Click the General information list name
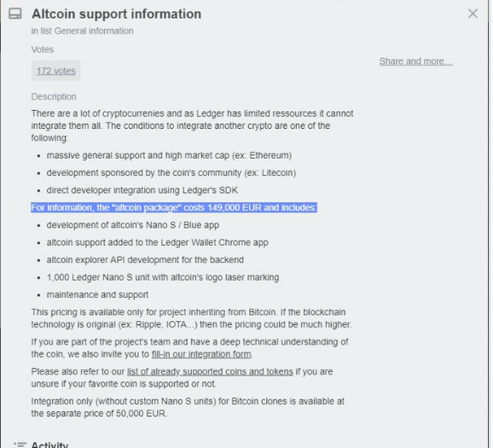This screenshot has height=448, width=493. click(x=94, y=31)
